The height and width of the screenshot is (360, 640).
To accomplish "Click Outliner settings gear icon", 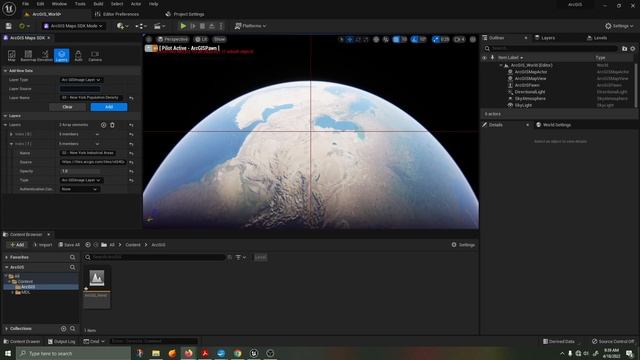I will [633, 49].
